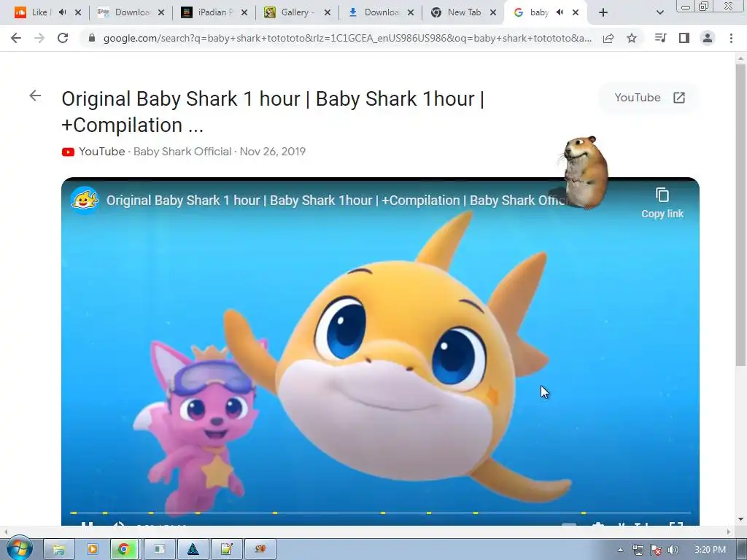Open the notepad-with-pencil app on the taskbar
This screenshot has height=560, width=747.
click(x=226, y=550)
